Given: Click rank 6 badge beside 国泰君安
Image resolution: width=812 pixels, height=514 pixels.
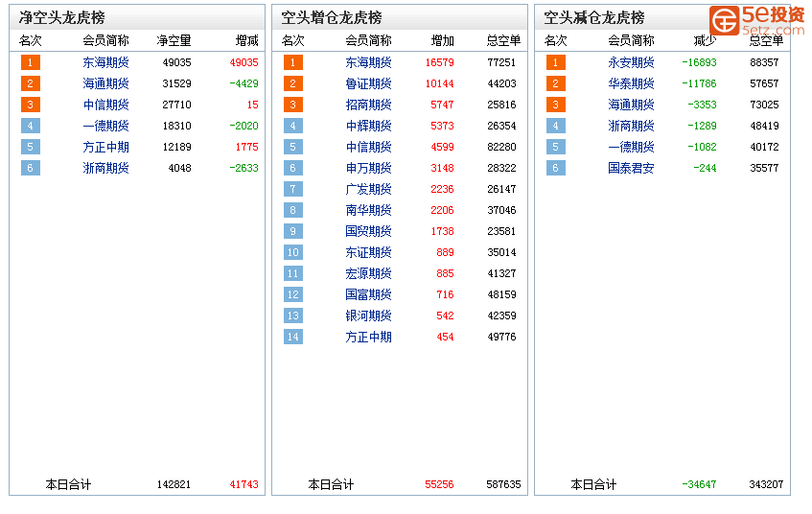Looking at the screenshot, I should [x=556, y=168].
